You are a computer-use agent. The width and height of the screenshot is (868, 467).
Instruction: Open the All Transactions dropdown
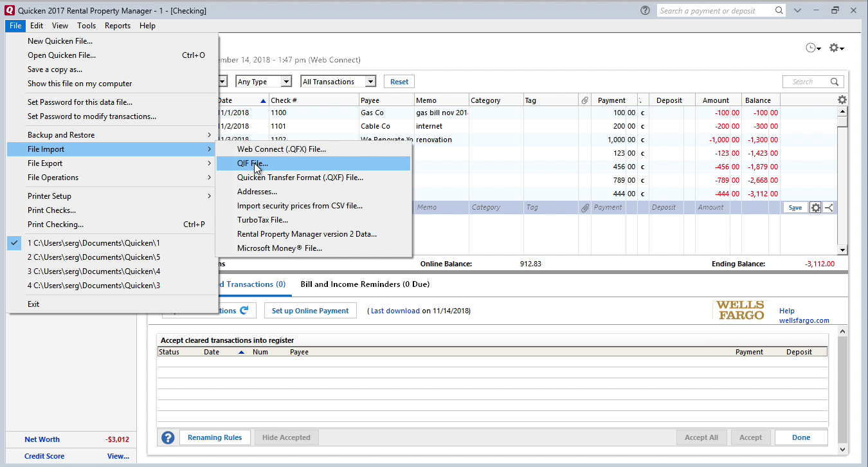pyautogui.click(x=338, y=82)
